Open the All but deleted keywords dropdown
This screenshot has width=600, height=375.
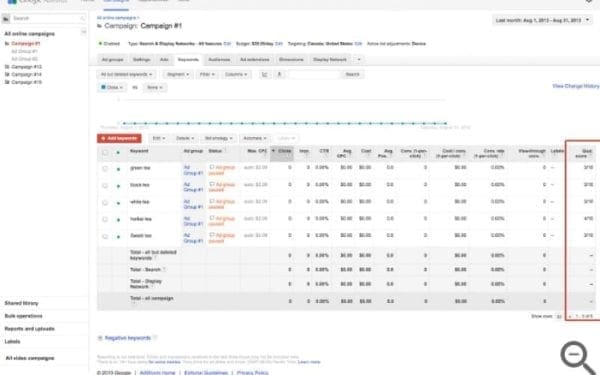[126, 74]
